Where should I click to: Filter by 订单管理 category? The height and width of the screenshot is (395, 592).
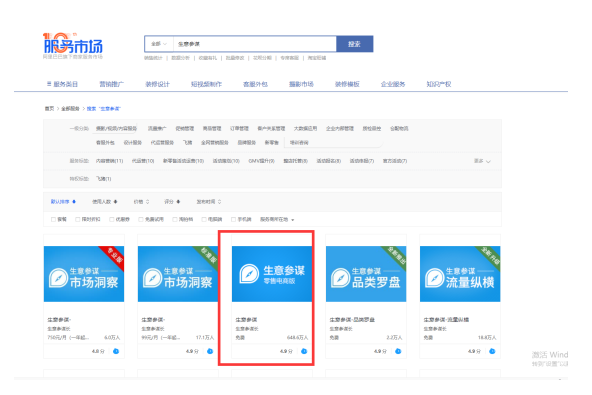coord(239,128)
